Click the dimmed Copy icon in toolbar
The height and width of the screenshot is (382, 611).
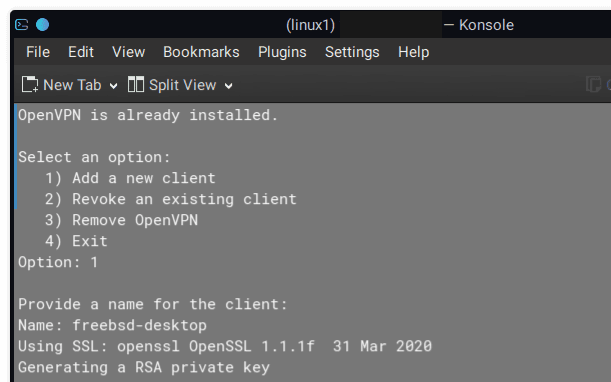tap(593, 84)
